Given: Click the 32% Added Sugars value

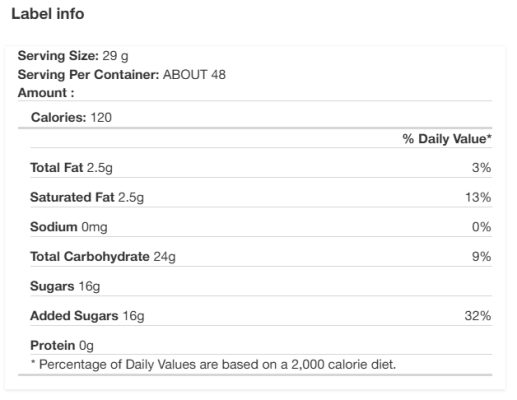Looking at the screenshot, I should (x=478, y=316).
